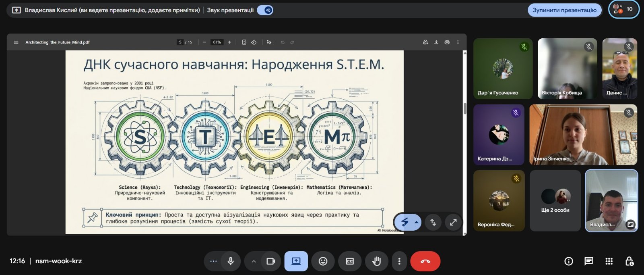Leave the call with red hang-up button
This screenshot has width=644, height=275.
coord(425,261)
